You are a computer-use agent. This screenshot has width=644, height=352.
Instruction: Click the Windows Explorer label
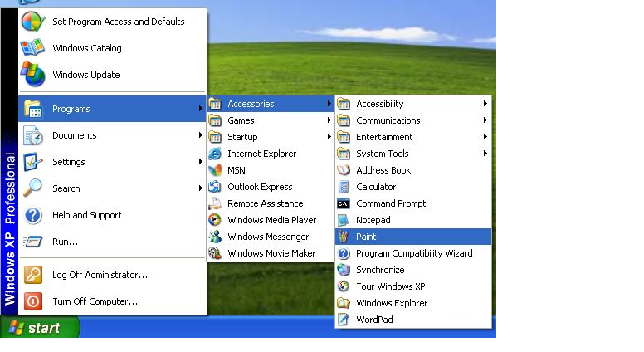pyautogui.click(x=392, y=303)
